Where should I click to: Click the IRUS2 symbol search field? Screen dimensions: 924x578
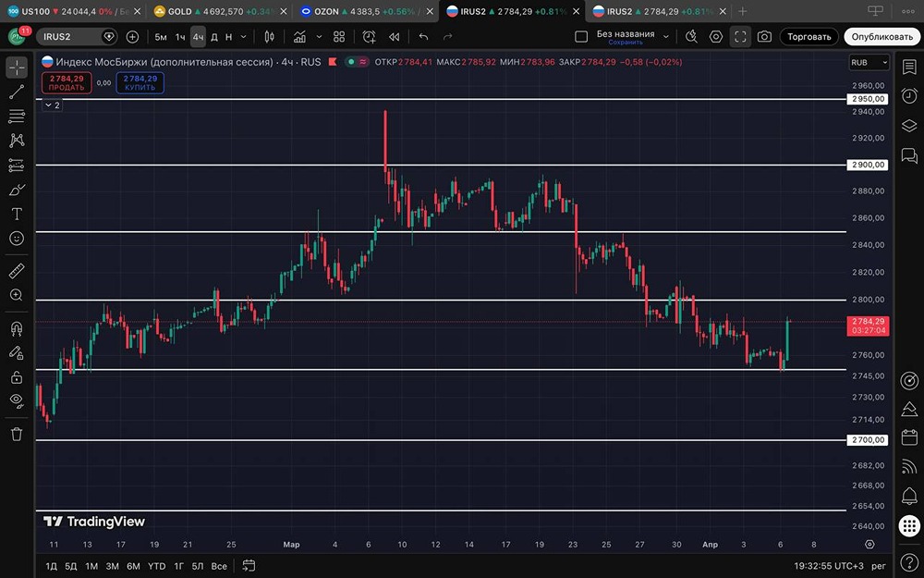77,37
